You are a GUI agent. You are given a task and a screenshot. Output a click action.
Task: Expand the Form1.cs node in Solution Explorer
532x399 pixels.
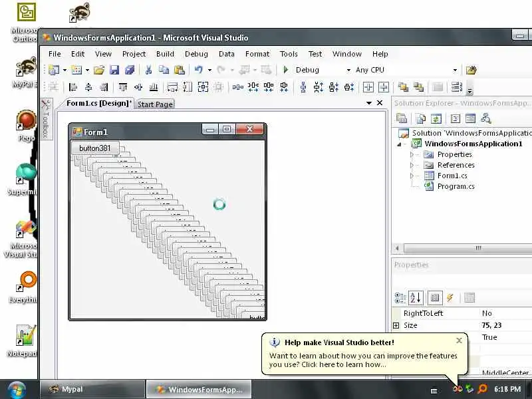click(x=412, y=176)
